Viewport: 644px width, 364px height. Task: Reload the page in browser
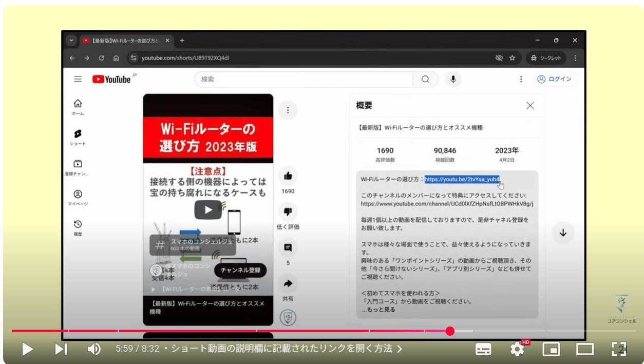click(101, 58)
